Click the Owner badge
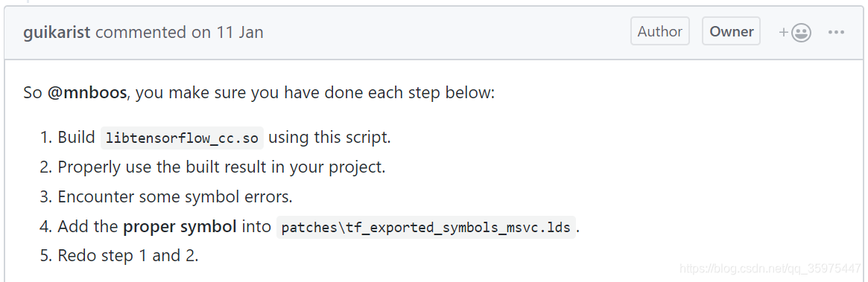 (731, 31)
